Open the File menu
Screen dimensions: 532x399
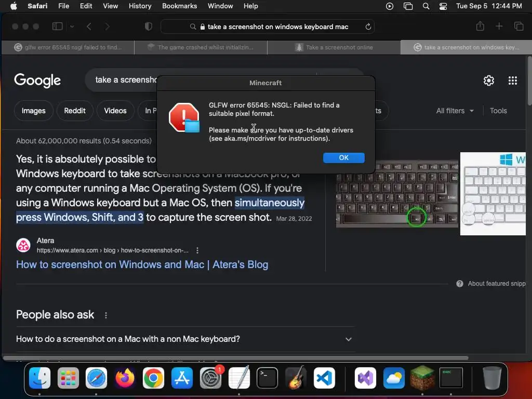tap(63, 6)
